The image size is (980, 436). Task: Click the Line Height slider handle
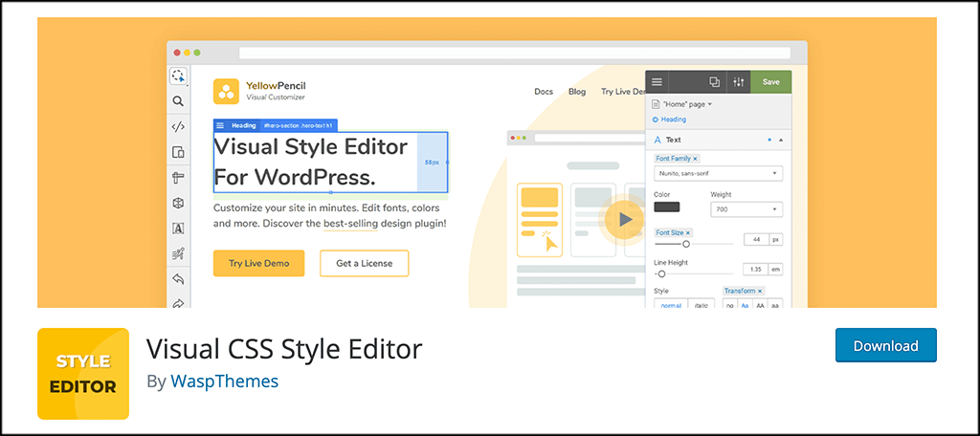(x=661, y=273)
